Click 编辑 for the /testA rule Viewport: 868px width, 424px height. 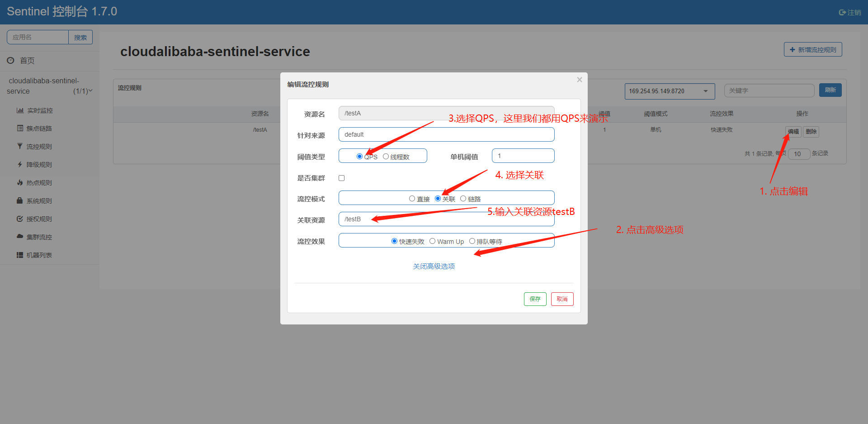793,132
